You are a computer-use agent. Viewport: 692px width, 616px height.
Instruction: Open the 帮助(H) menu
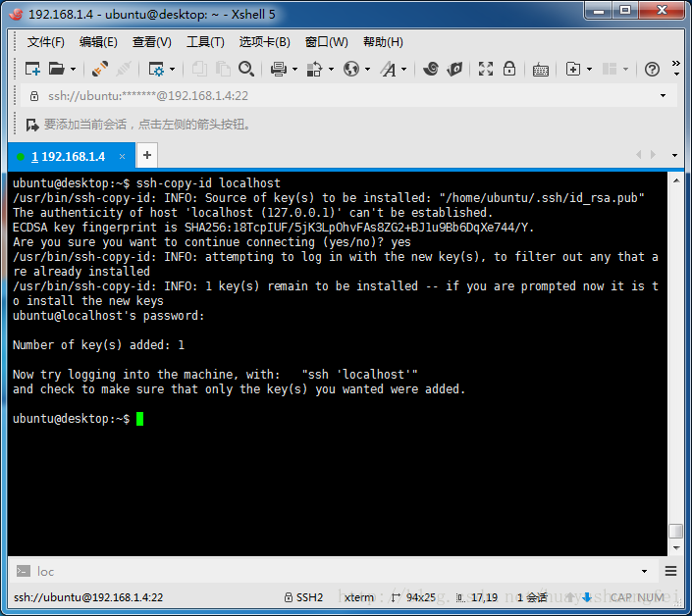(x=383, y=42)
